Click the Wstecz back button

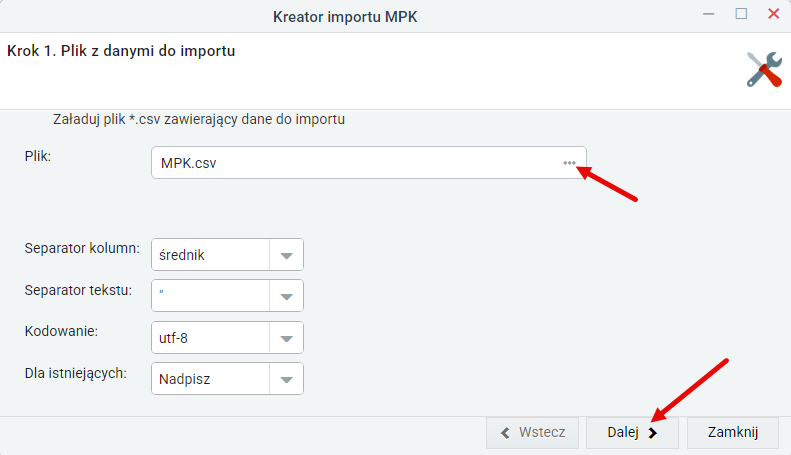click(532, 432)
